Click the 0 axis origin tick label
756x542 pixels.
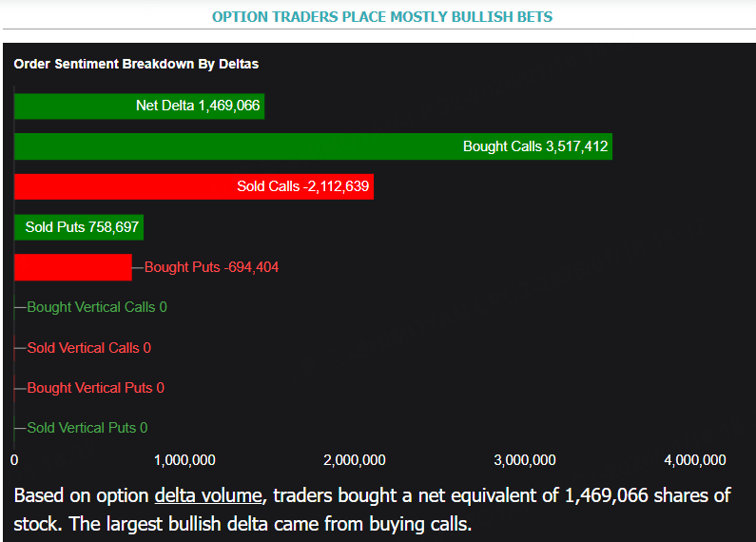point(14,460)
